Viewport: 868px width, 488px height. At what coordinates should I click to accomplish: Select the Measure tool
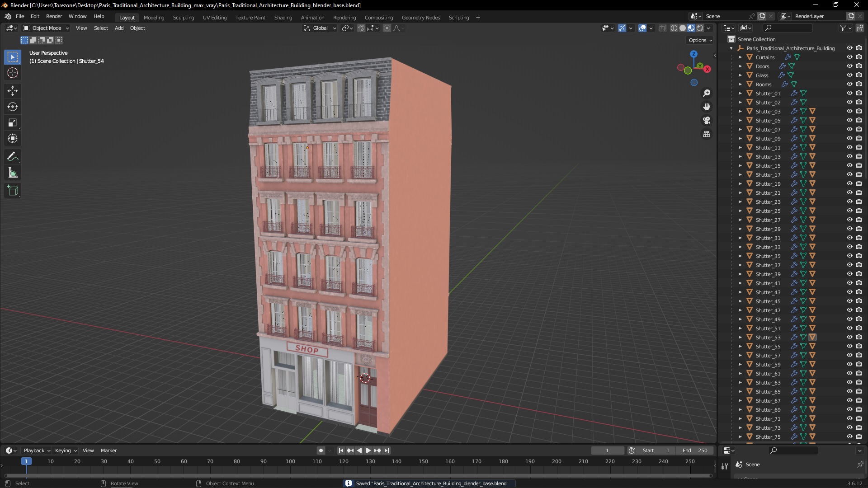(x=13, y=173)
